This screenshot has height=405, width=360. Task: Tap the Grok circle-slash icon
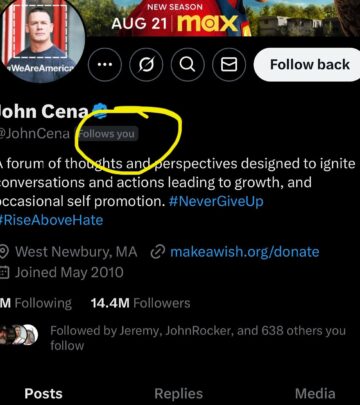coord(146,64)
